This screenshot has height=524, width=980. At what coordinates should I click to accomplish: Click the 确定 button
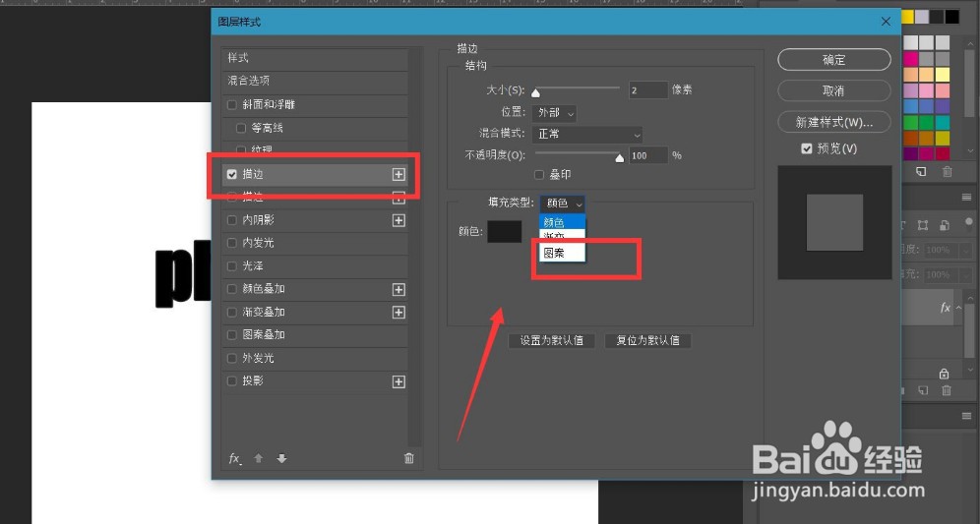833,60
